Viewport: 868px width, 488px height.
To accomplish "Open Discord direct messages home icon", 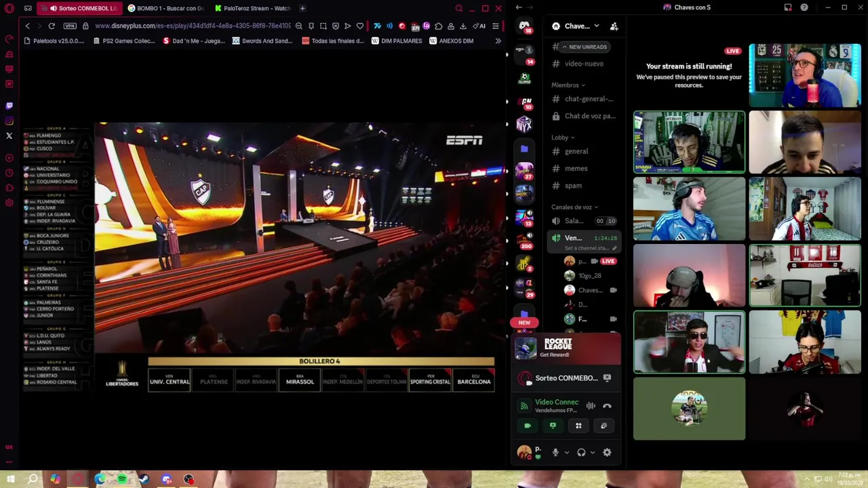I will pyautogui.click(x=524, y=26).
